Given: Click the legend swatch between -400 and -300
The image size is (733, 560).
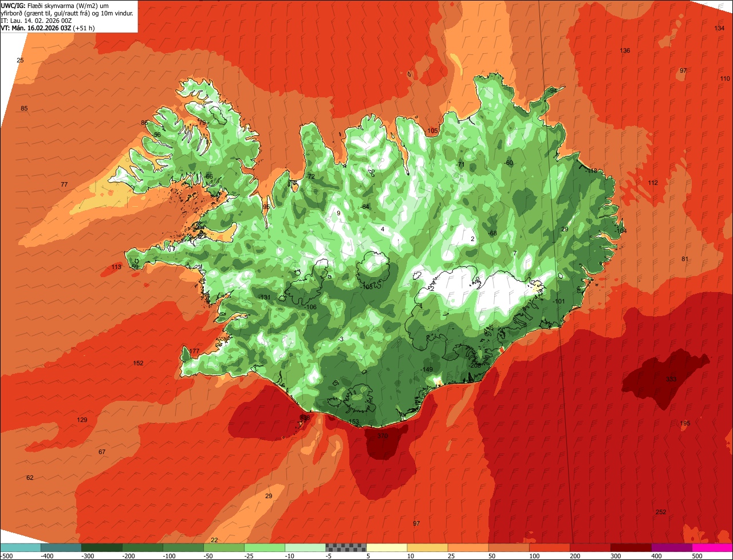Looking at the screenshot, I should [61, 547].
